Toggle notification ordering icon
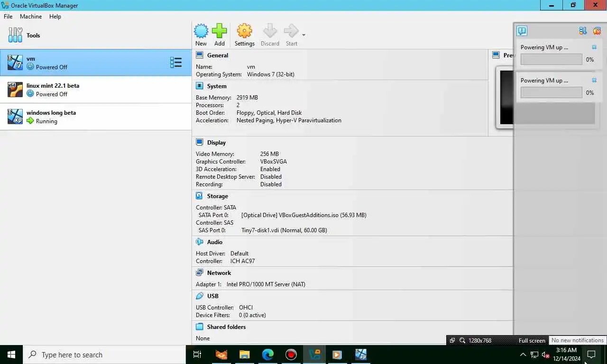Screen dimensions: 607x364 [x=583, y=31]
